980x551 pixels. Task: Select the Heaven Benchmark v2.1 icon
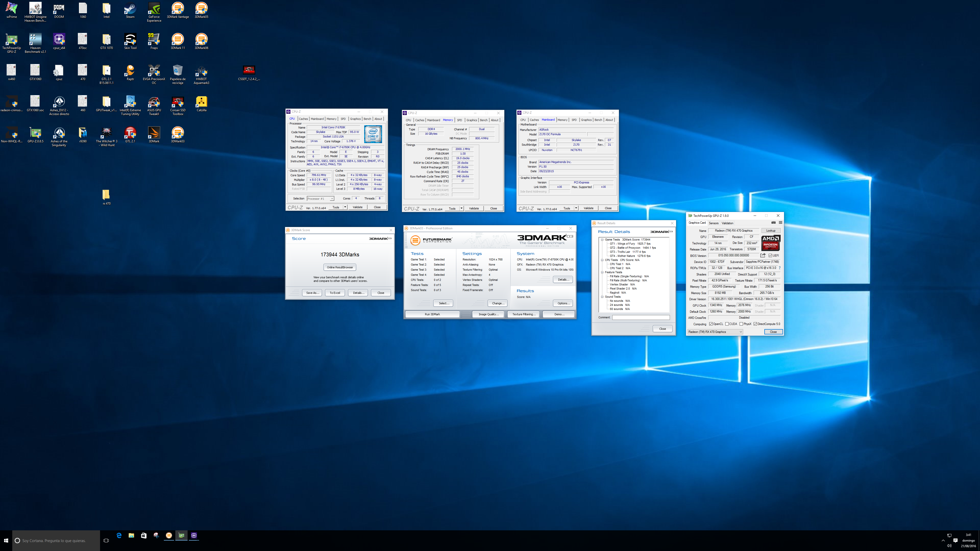tap(35, 43)
